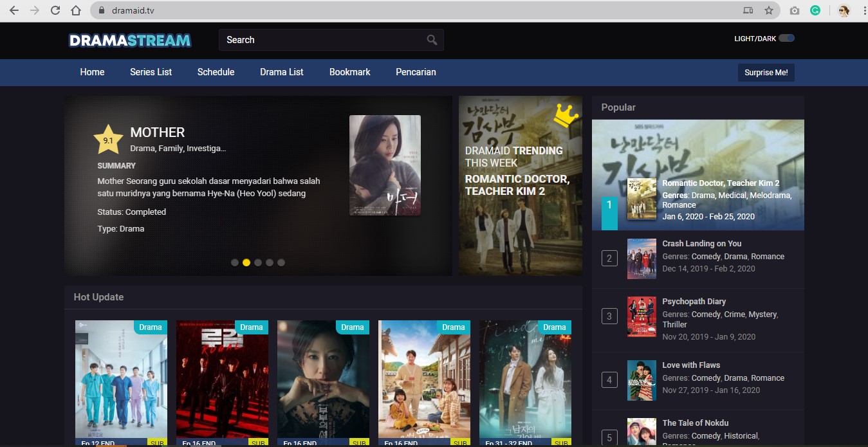868x447 pixels.
Task: Open The Tale of Nokdu link
Action: point(696,423)
